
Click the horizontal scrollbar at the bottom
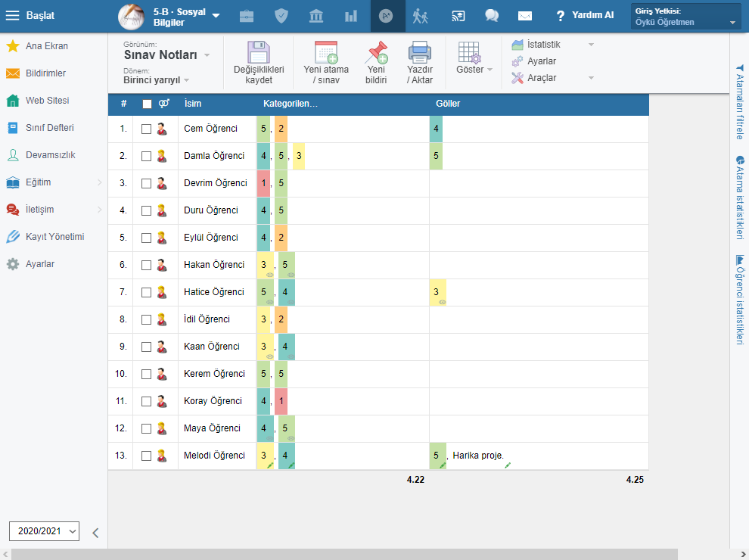click(x=344, y=554)
